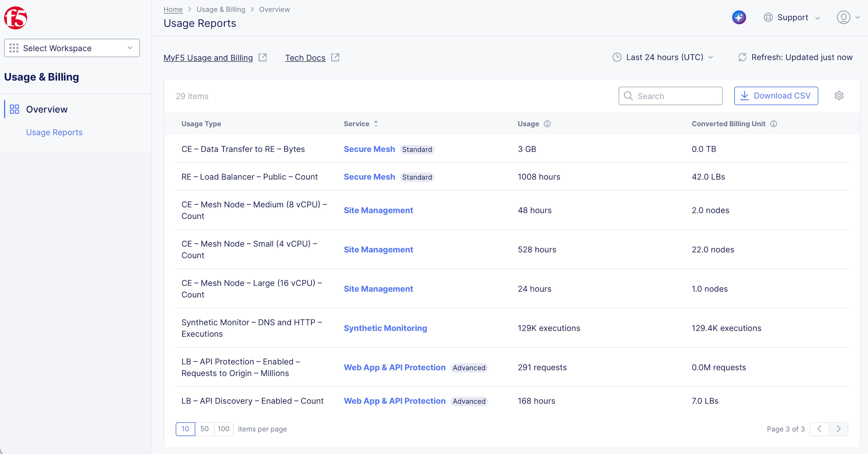Click Standard badge in the Data Transfer row
Screen dimensions: 868x454
(x=417, y=150)
